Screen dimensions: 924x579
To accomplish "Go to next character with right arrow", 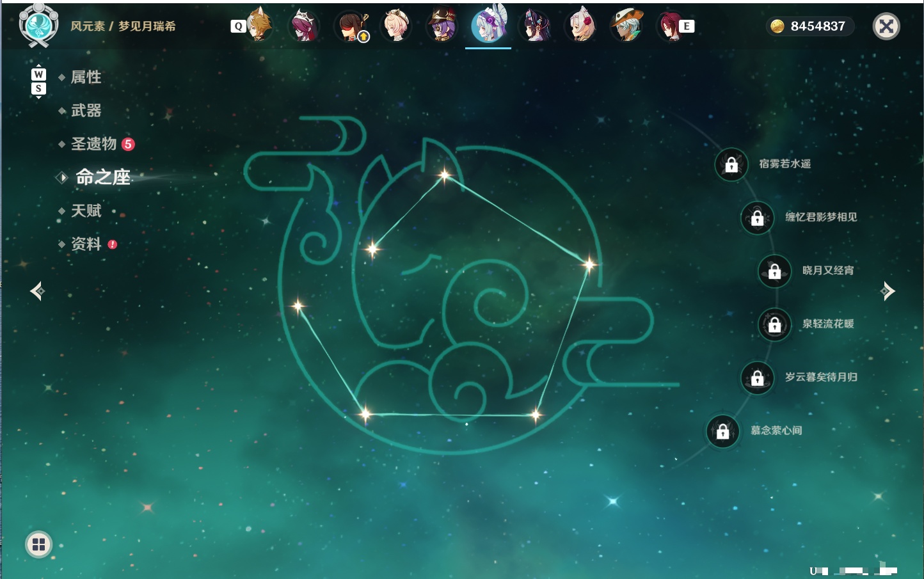I will coord(888,291).
